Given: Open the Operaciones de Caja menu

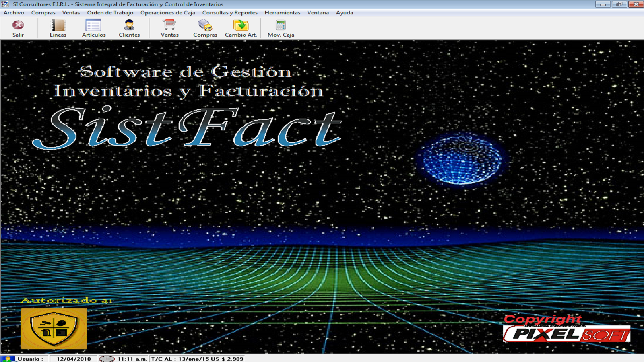Looking at the screenshot, I should tap(167, 12).
